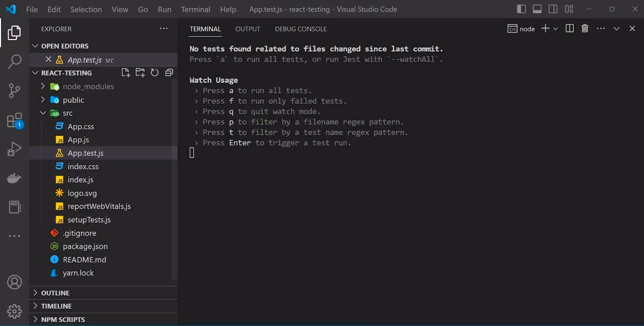The image size is (644, 326).
Task: Close App.test.js in Open Editors
Action: click(x=48, y=59)
